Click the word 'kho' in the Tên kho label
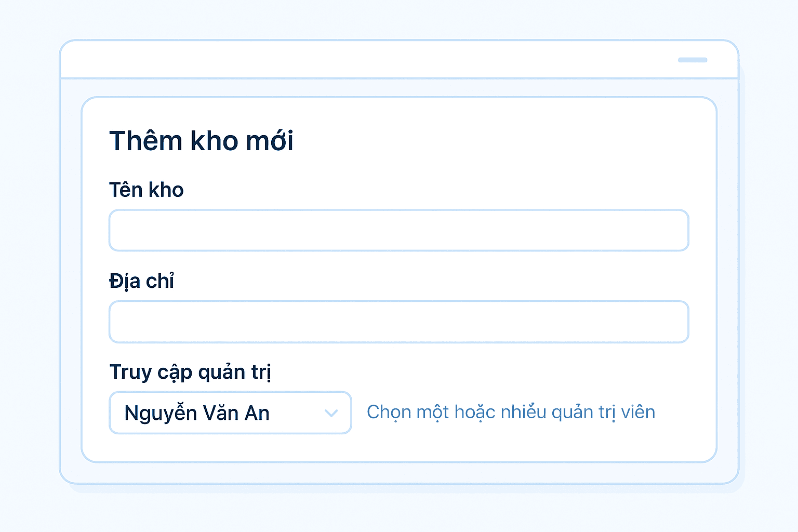 166,190
